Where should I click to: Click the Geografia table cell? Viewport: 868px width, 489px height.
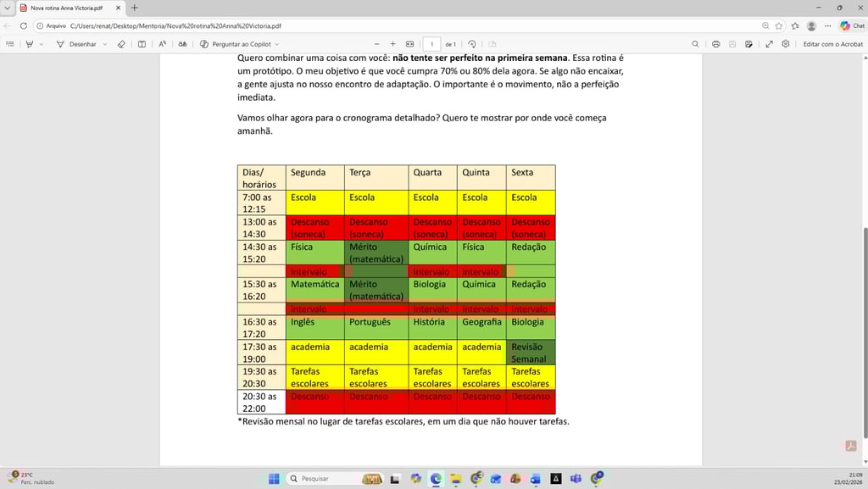481,327
